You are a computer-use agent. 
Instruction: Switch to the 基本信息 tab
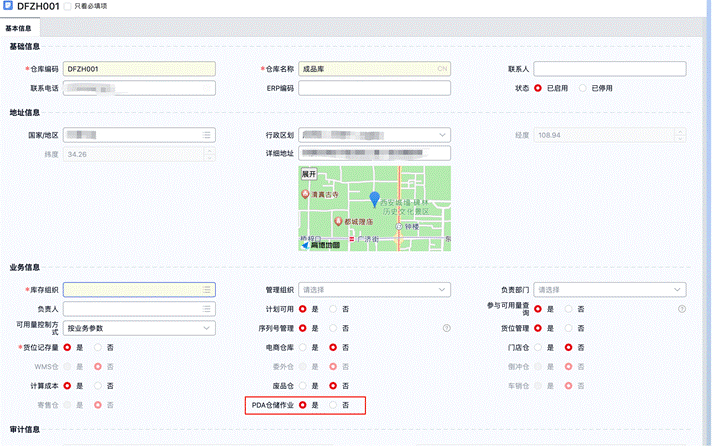18,29
